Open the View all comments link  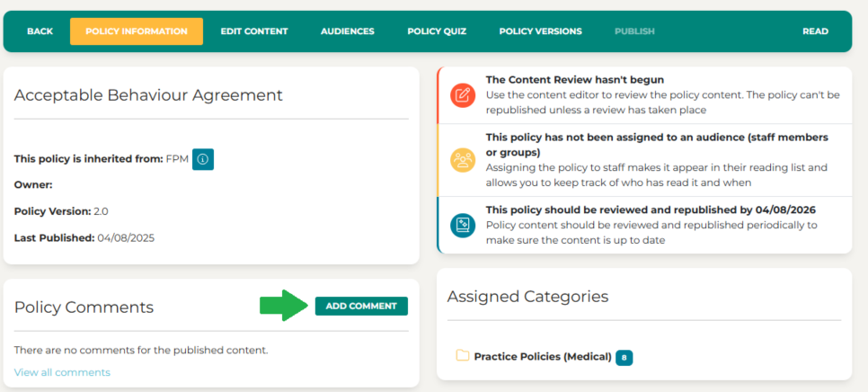62,372
